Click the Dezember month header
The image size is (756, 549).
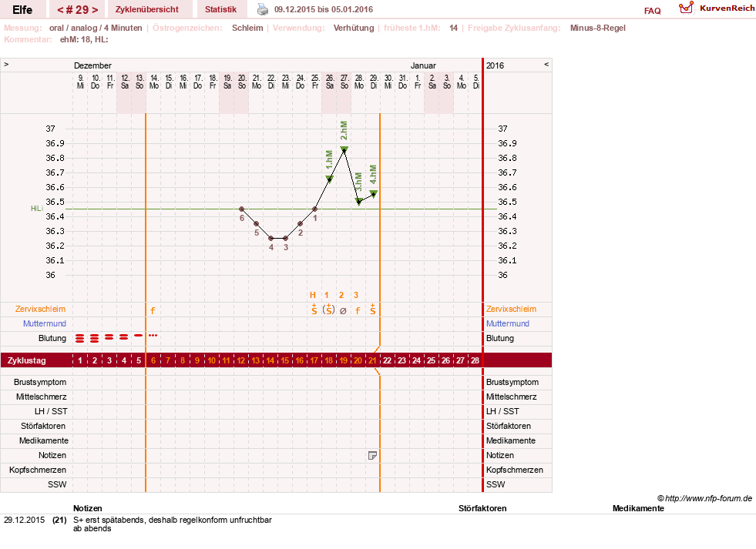tap(92, 65)
